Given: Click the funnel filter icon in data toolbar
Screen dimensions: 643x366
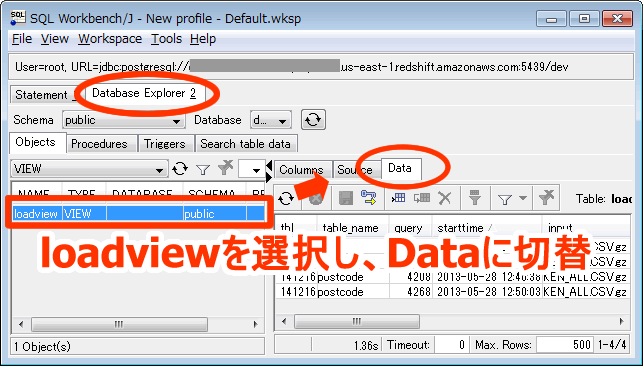Looking at the screenshot, I should pos(505,199).
